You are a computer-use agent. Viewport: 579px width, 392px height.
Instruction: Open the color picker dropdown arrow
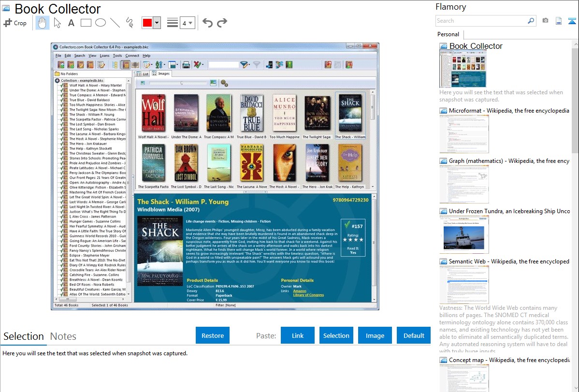pyautogui.click(x=157, y=23)
